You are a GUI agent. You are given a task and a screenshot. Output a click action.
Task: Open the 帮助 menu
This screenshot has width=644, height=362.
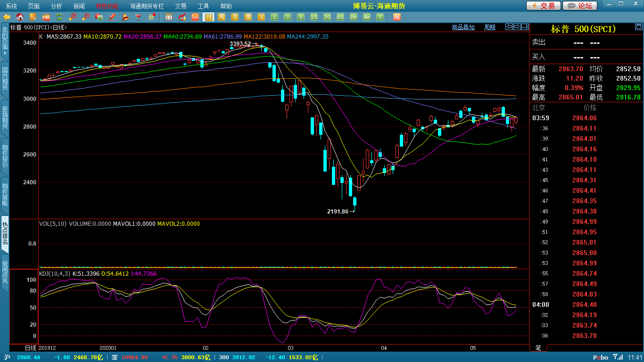226,6
